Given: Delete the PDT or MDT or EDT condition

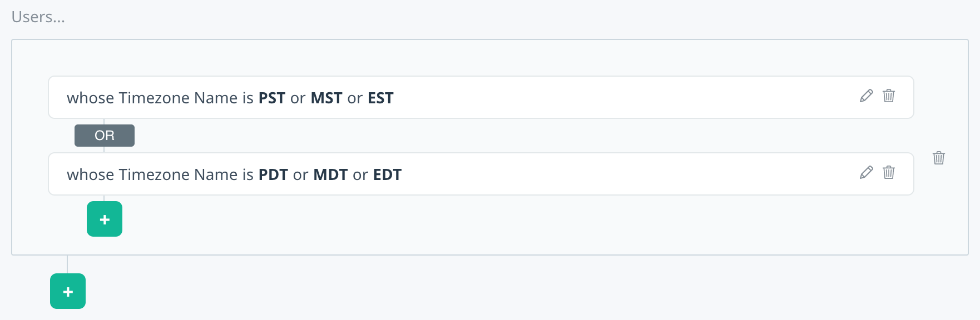Looking at the screenshot, I should point(889,172).
